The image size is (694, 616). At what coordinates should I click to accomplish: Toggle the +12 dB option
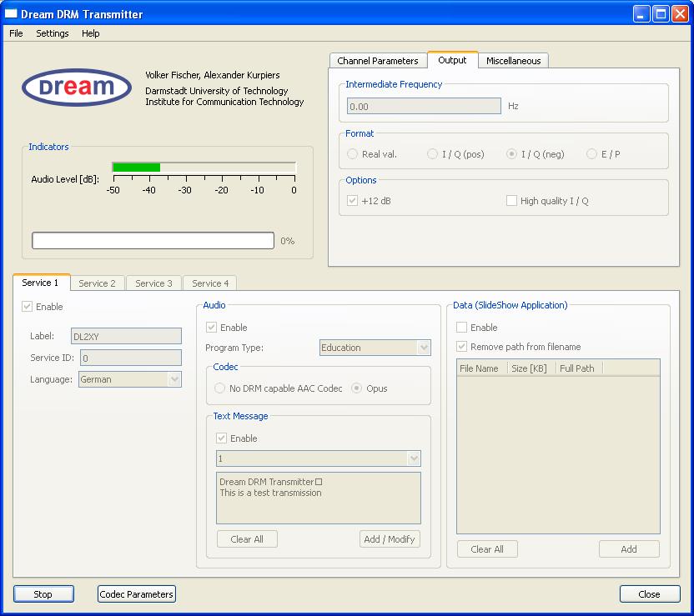(x=352, y=201)
